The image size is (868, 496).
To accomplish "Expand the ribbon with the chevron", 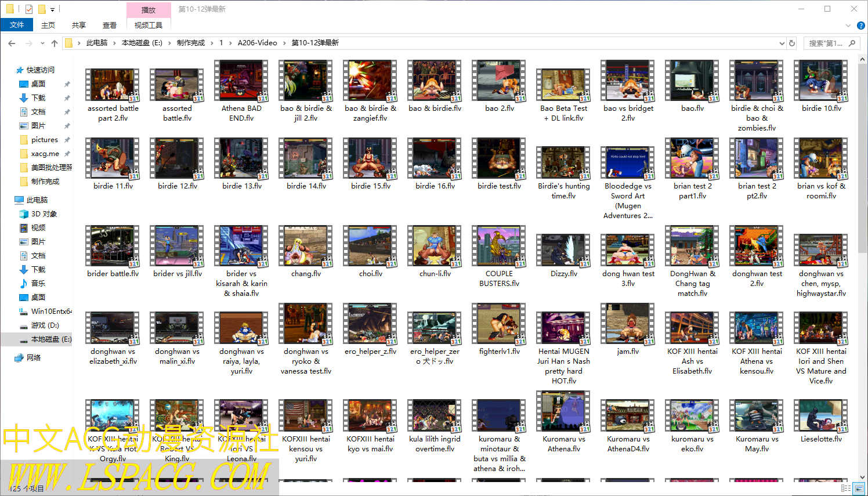I will click(x=848, y=26).
